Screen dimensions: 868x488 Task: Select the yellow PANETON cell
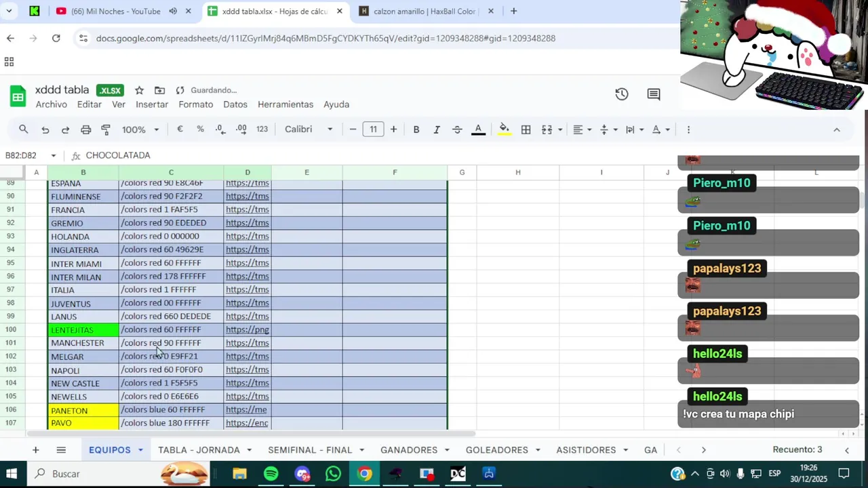coord(83,410)
